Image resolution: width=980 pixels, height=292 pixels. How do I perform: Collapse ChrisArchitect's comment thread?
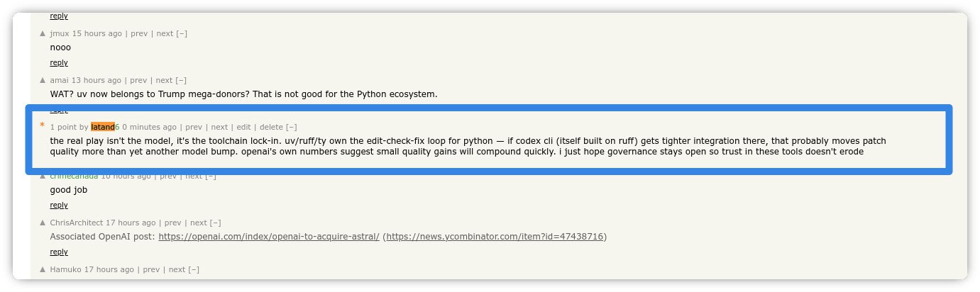coord(216,223)
